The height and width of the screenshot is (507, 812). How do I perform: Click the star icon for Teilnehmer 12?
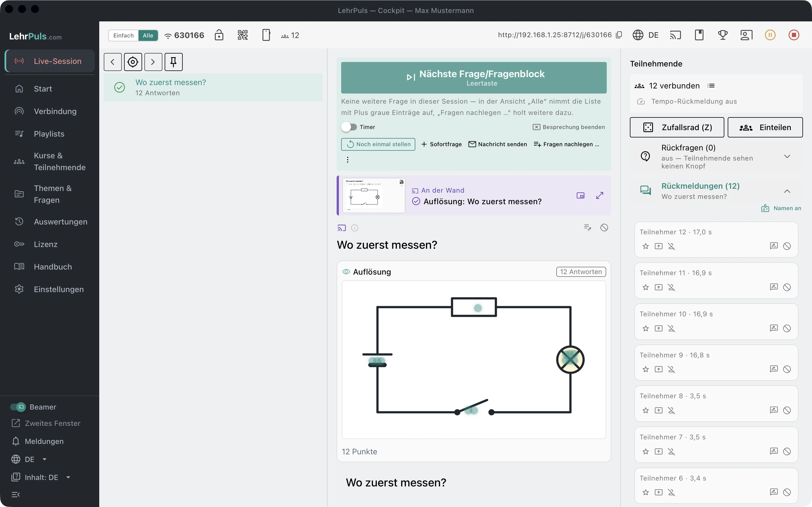(646, 246)
